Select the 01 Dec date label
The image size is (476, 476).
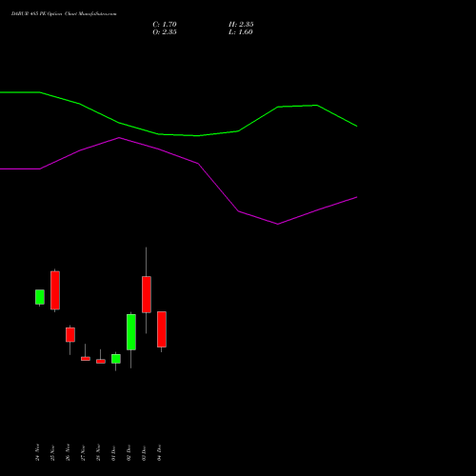(113, 453)
